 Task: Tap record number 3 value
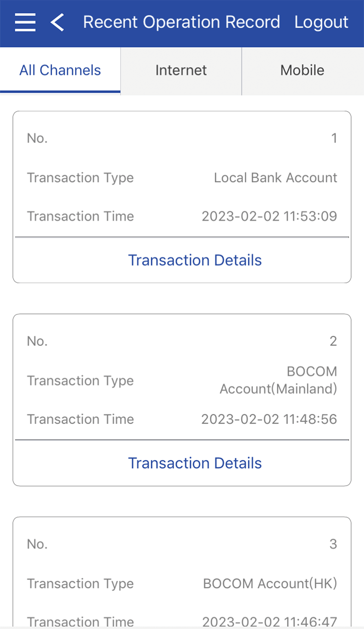coord(333,544)
